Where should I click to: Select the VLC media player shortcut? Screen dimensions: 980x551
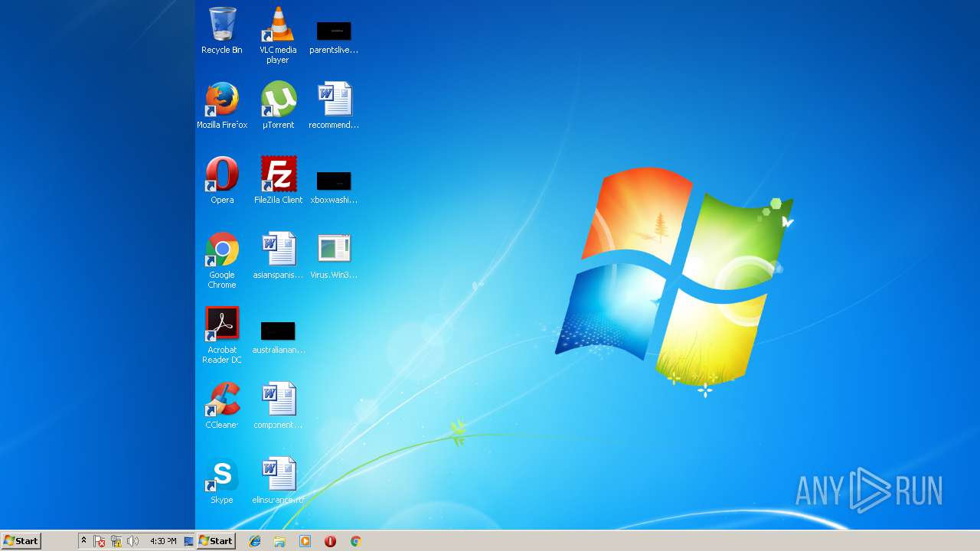(x=278, y=34)
